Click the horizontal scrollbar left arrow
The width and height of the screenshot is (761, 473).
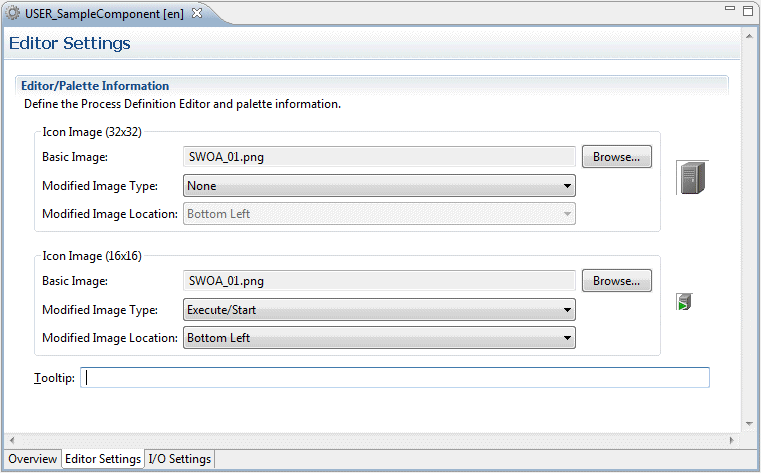point(10,440)
